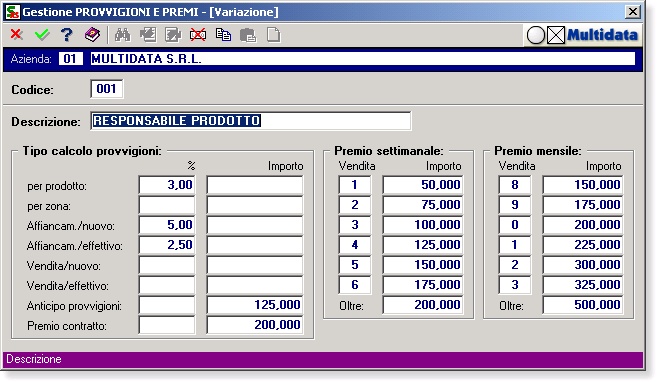Viewport: 657px width, 382px height.
Task: Click the Codice field showing 001
Action: (x=106, y=89)
